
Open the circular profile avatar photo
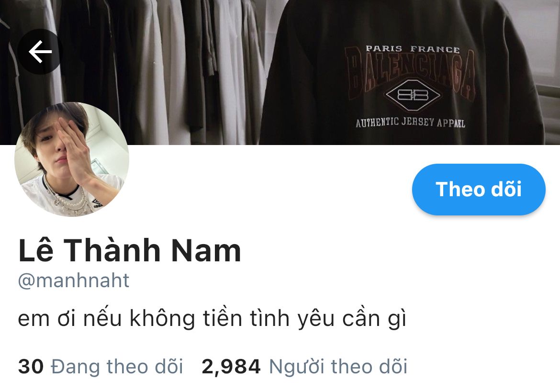71,159
